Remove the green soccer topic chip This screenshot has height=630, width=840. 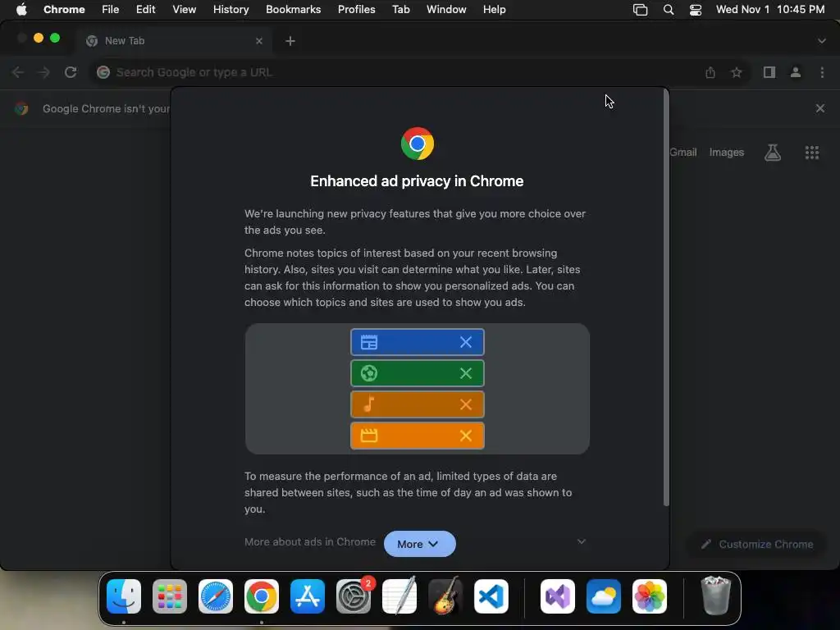point(466,373)
